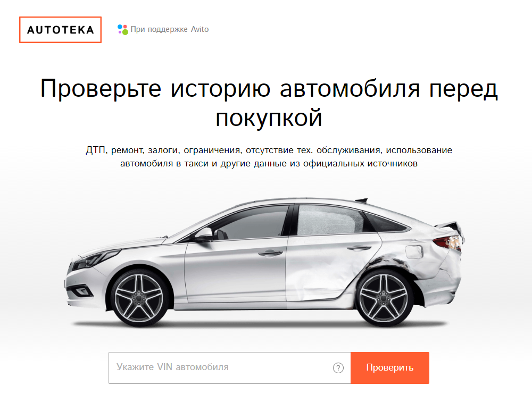Click the car's rear wheel
The height and width of the screenshot is (403, 532).
pos(384,299)
